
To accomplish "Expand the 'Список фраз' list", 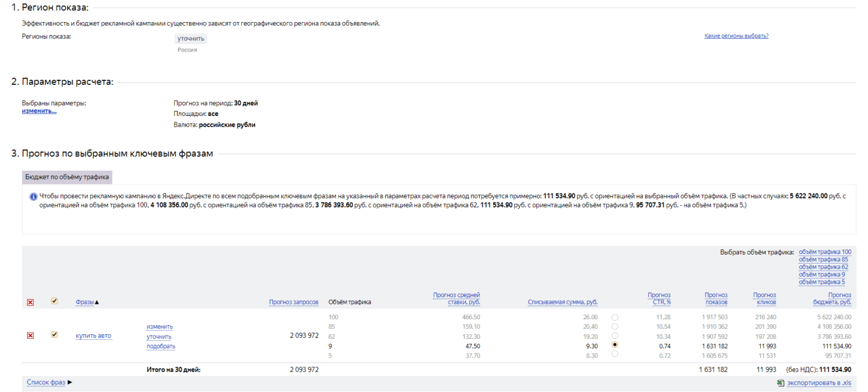I will tap(50, 382).
